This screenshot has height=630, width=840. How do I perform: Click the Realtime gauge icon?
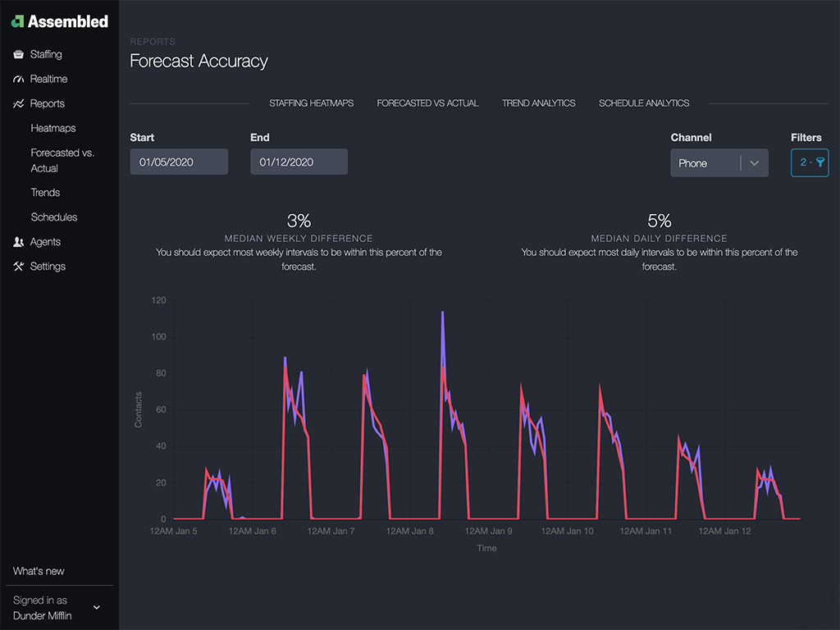[x=18, y=79]
